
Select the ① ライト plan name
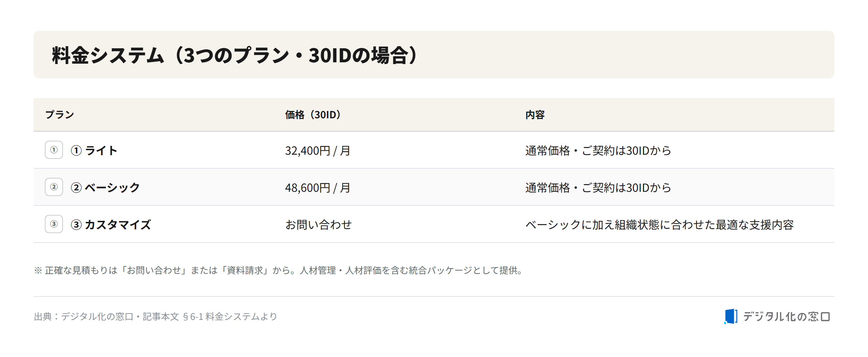[94, 150]
